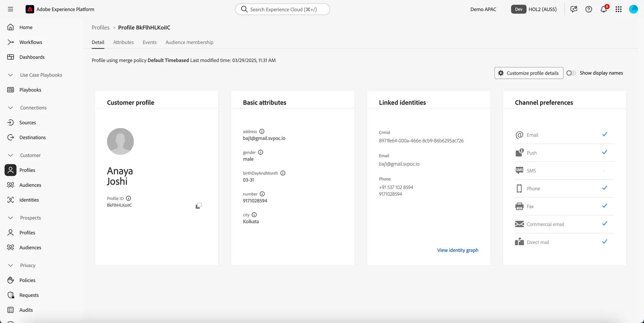Screen dimensions: 644x323
Task: Click Customize profile details button
Action: point(529,73)
